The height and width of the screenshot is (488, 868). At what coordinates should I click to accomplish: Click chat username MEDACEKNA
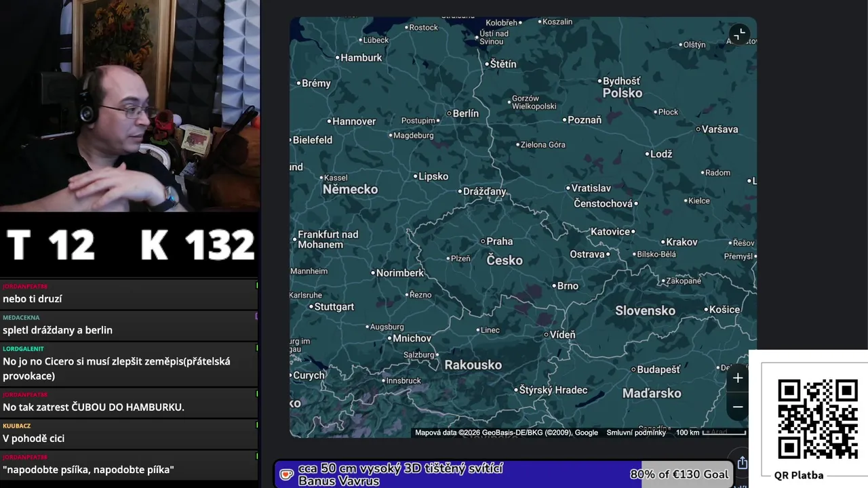pos(21,318)
